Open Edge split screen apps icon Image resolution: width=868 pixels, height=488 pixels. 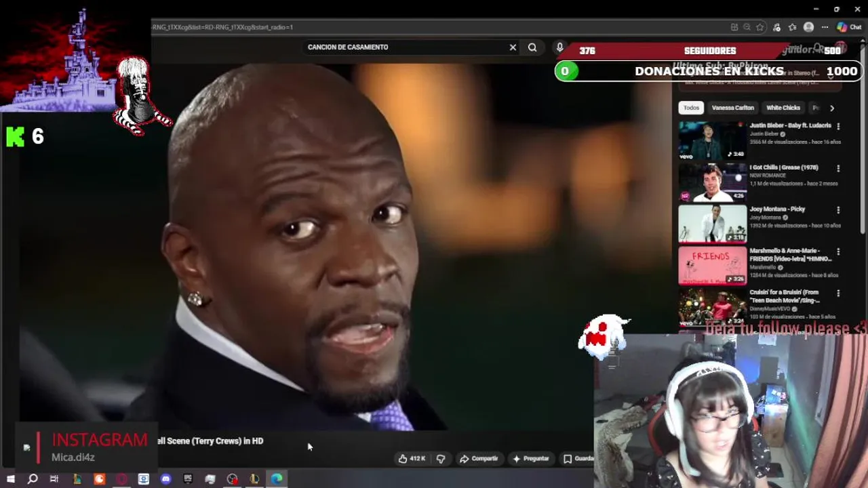734,27
